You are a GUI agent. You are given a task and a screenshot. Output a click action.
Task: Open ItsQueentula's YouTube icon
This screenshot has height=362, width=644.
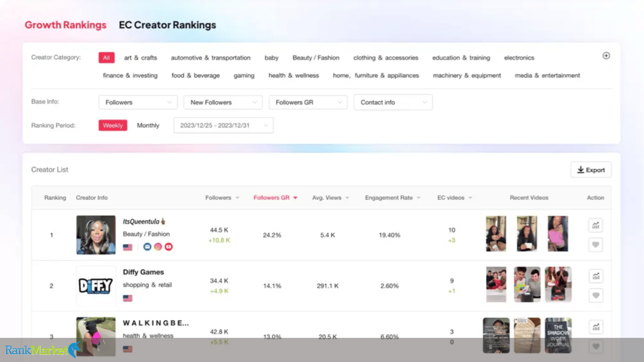169,247
